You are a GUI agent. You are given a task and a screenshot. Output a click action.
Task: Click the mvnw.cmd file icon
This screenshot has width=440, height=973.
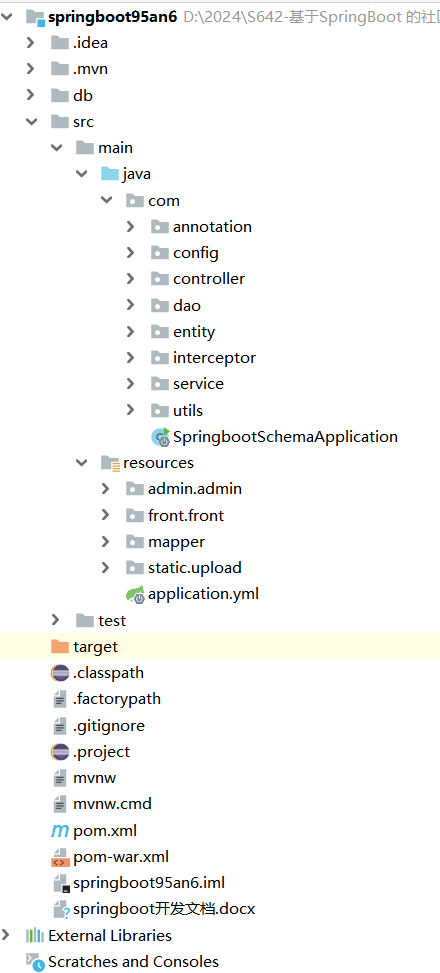pos(60,804)
